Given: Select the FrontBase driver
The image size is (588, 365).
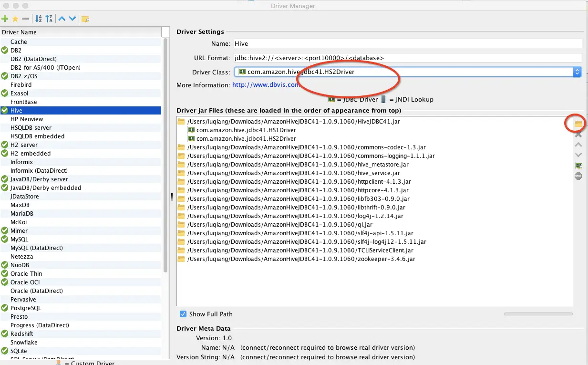Looking at the screenshot, I should coord(81,102).
